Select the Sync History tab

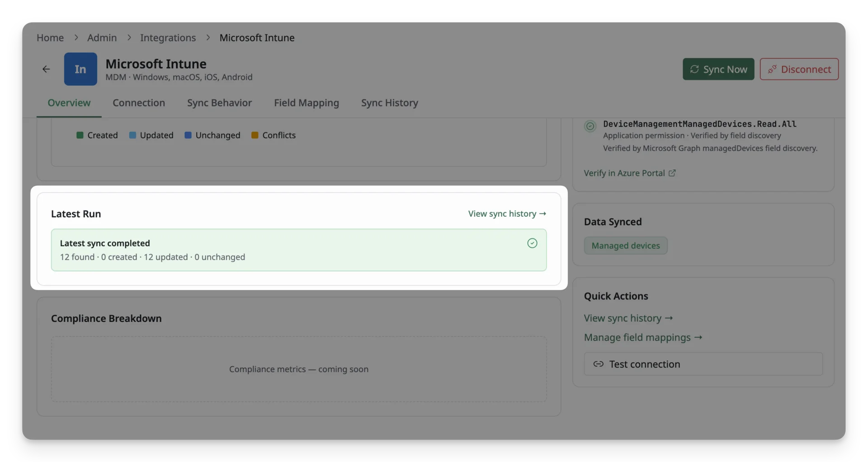(390, 103)
